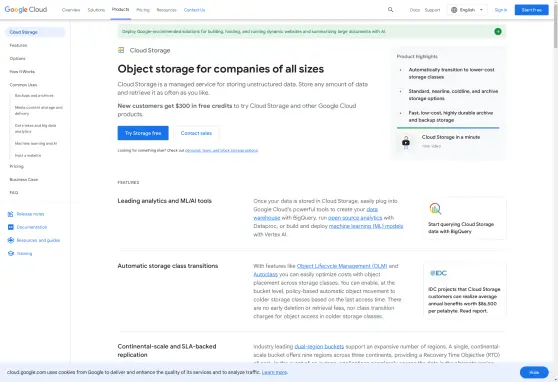
Task: Go to How It Works in sidebar
Action: coord(22,72)
